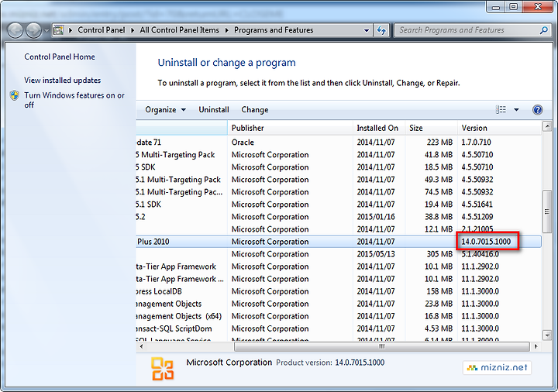Click the Change toolbar button

coord(255,109)
